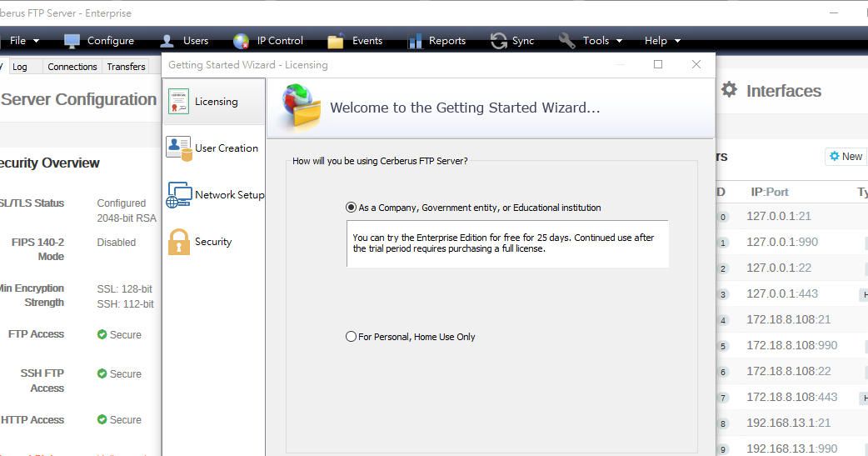Click the Sync arrows icon
The image size is (868, 456).
[x=498, y=41]
